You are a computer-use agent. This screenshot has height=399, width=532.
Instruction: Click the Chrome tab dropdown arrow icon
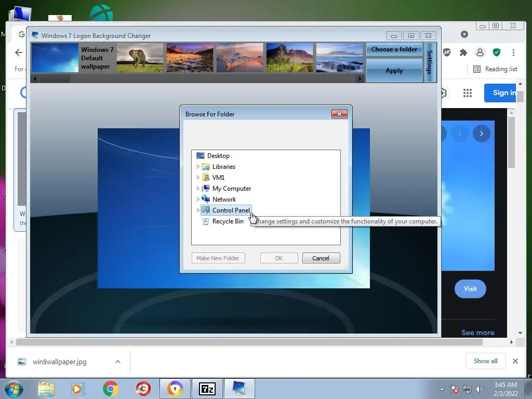(x=464, y=34)
